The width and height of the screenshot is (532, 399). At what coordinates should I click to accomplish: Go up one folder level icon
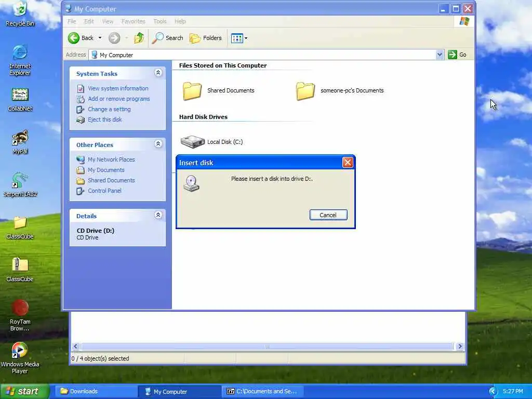click(139, 38)
